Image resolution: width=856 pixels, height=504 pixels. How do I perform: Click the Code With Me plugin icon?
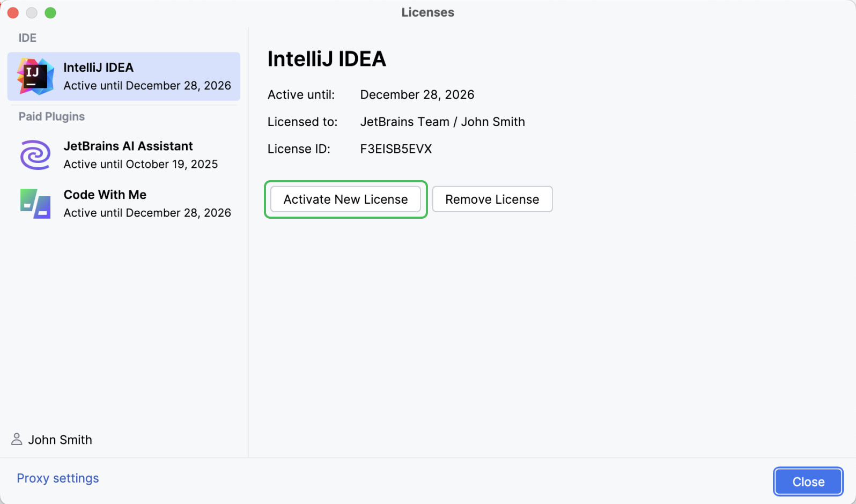point(35,204)
